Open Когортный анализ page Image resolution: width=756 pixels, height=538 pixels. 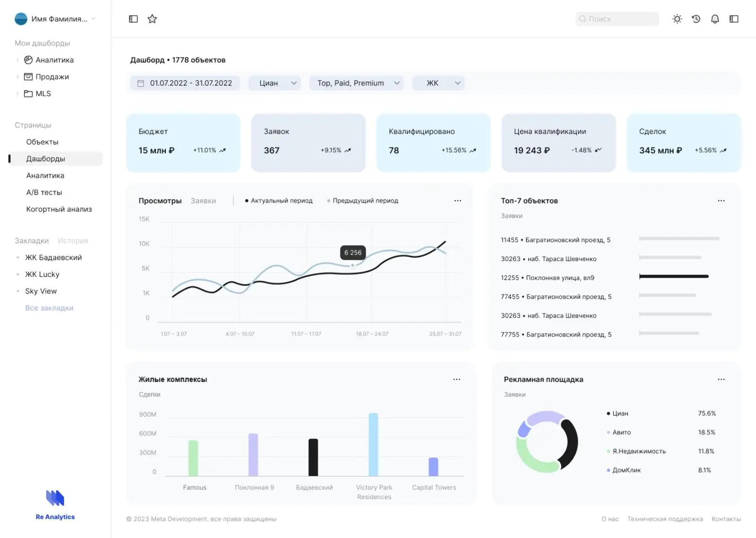tap(59, 209)
